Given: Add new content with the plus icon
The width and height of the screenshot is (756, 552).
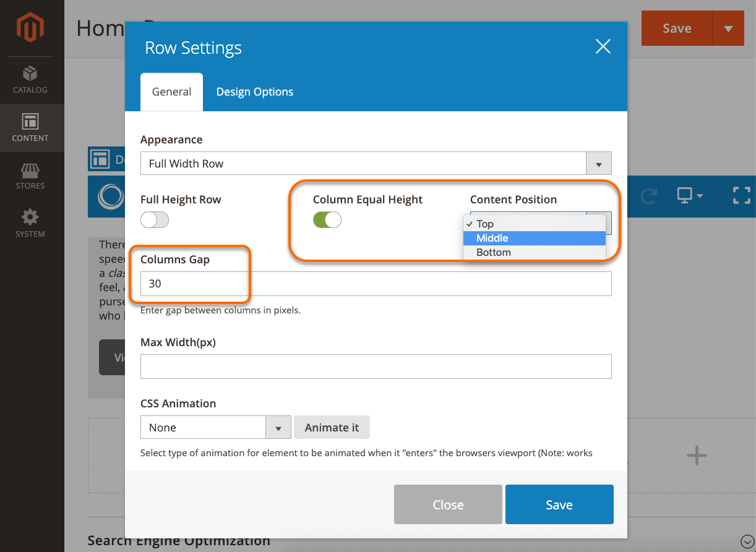Looking at the screenshot, I should click(696, 456).
